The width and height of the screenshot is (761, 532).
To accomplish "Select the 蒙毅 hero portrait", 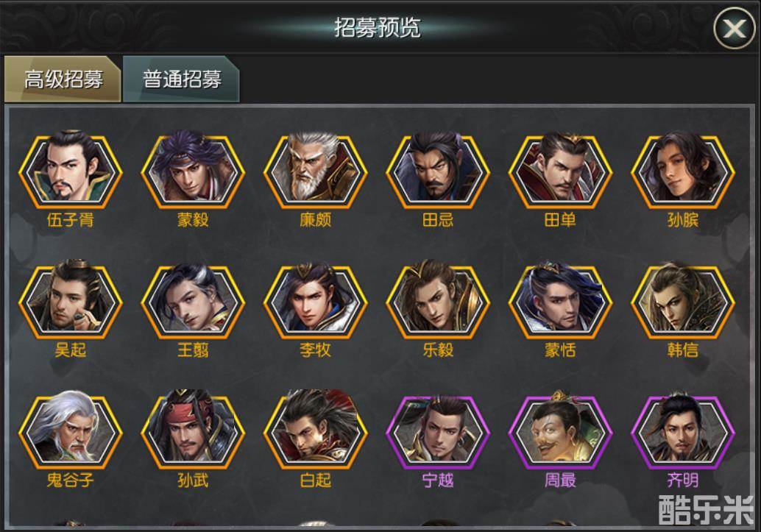I will 193,169.
